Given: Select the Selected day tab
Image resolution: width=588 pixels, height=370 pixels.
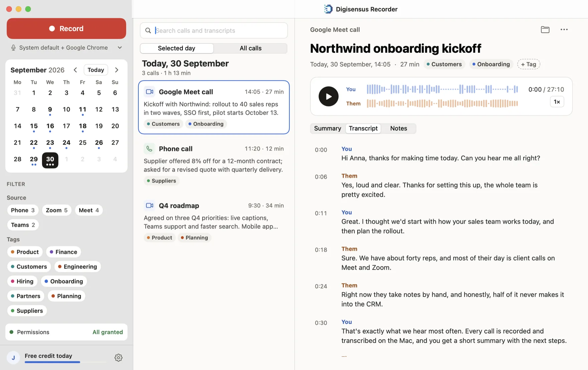Looking at the screenshot, I should point(177,48).
